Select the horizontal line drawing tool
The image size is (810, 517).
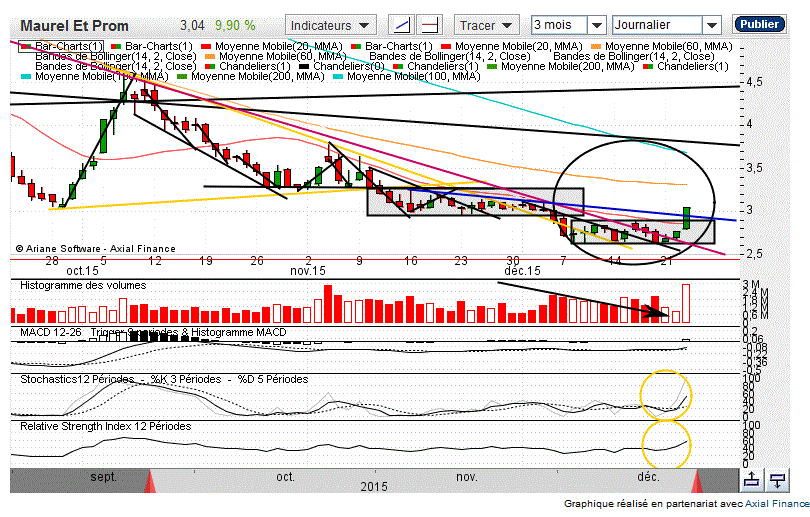429,25
